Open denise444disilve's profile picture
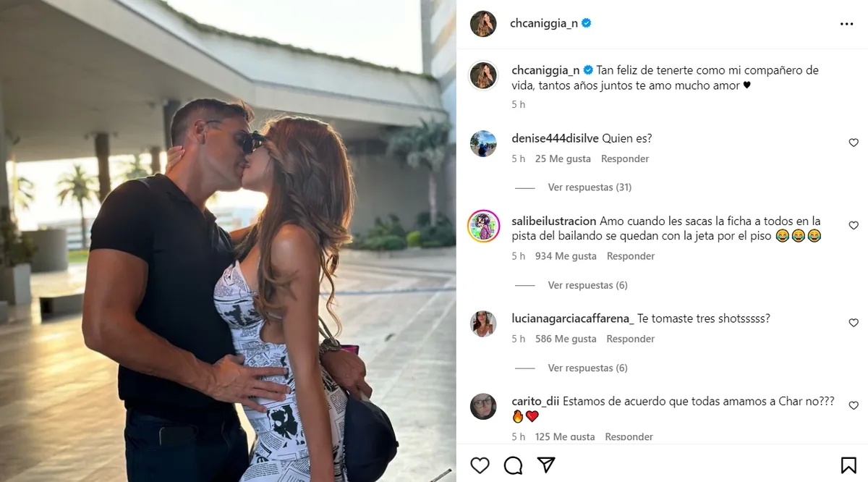Image resolution: width=868 pixels, height=482 pixels. pos(483,143)
